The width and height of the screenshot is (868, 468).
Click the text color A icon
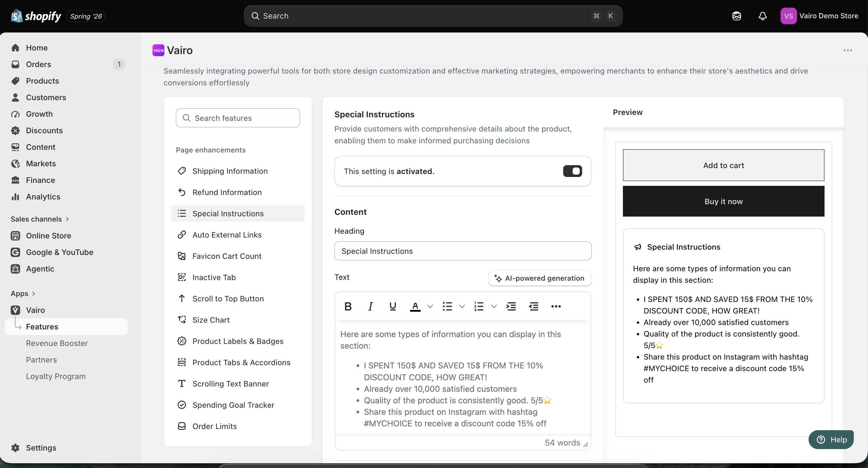415,306
